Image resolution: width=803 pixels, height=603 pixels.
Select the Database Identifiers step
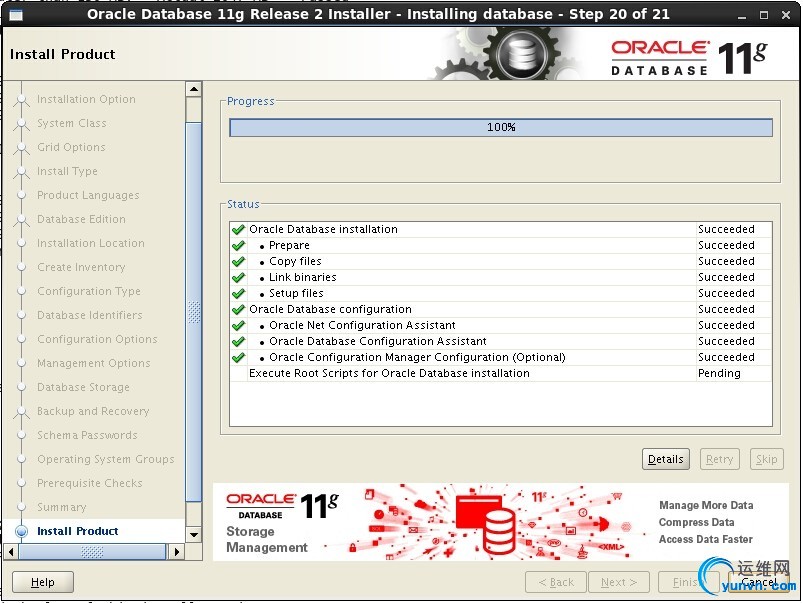click(x=90, y=315)
